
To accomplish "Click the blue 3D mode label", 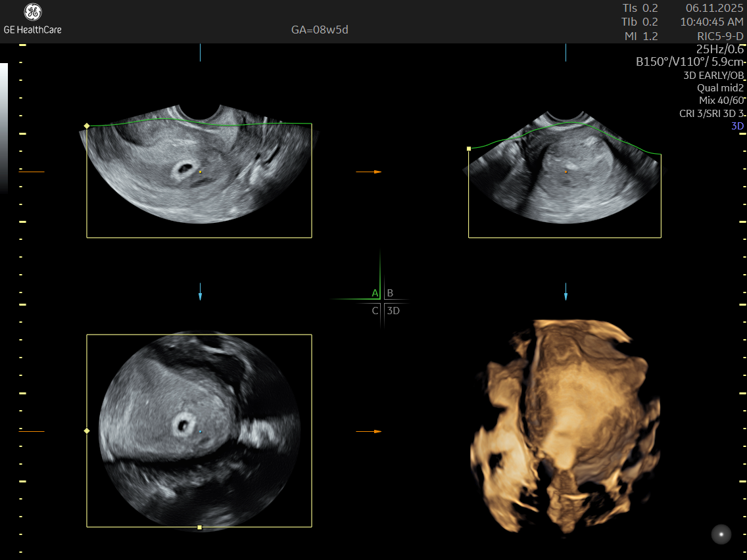I will pos(737,126).
